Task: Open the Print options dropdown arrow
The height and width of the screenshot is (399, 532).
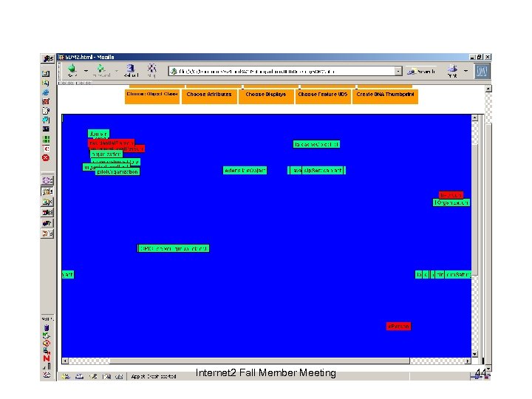Action: (465, 71)
